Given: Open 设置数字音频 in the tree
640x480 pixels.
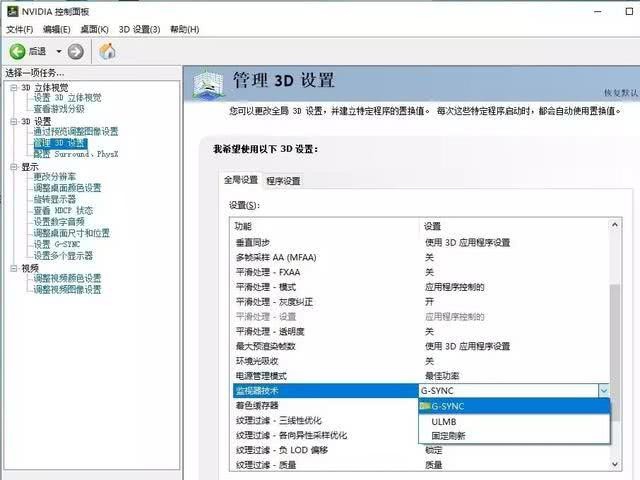Looking at the screenshot, I should tap(59, 222).
